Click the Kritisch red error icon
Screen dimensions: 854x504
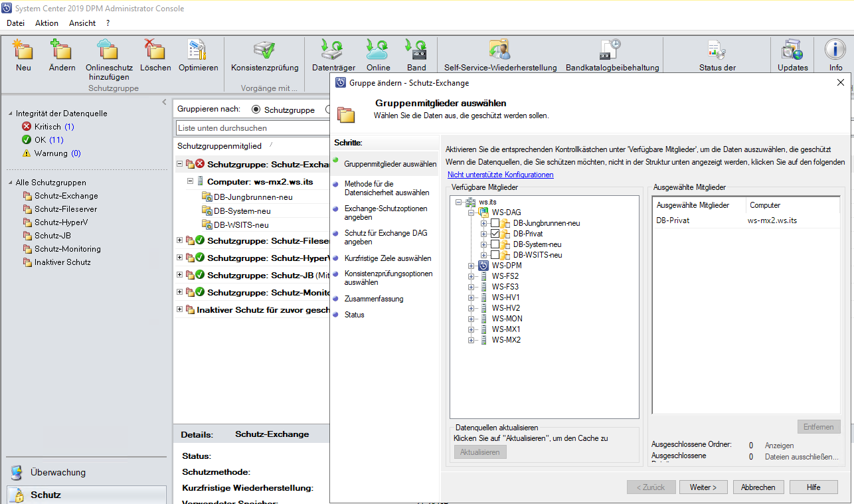tap(27, 126)
